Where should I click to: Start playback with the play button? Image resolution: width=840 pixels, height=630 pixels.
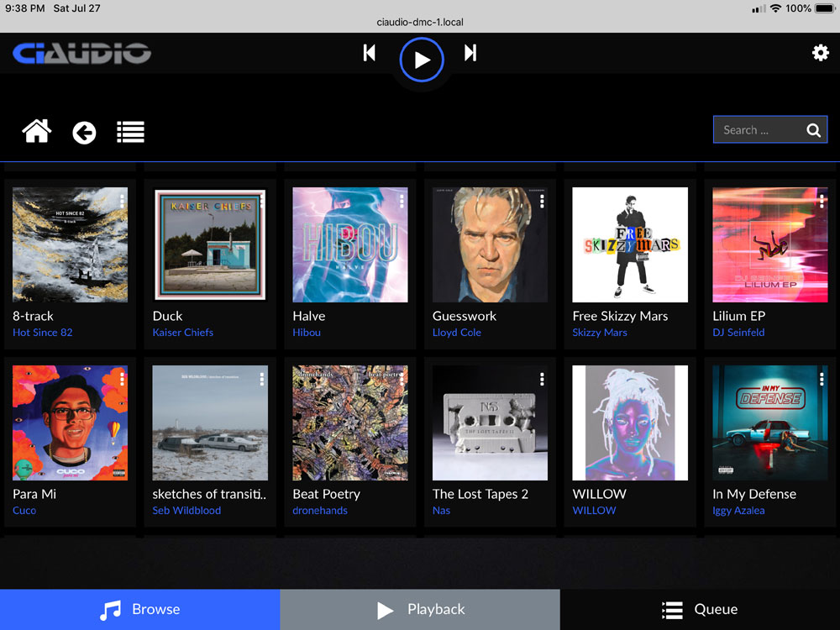point(422,60)
